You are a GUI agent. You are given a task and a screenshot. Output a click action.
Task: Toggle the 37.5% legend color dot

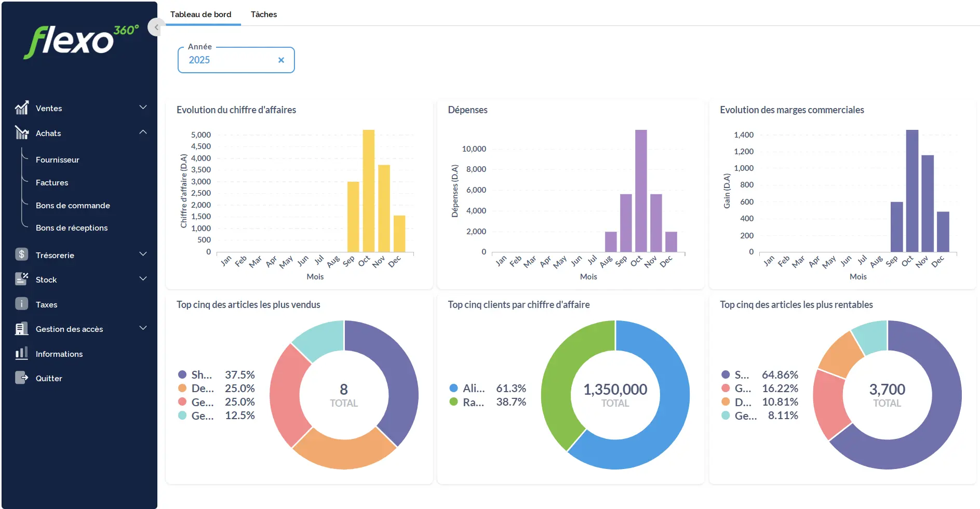coord(182,374)
